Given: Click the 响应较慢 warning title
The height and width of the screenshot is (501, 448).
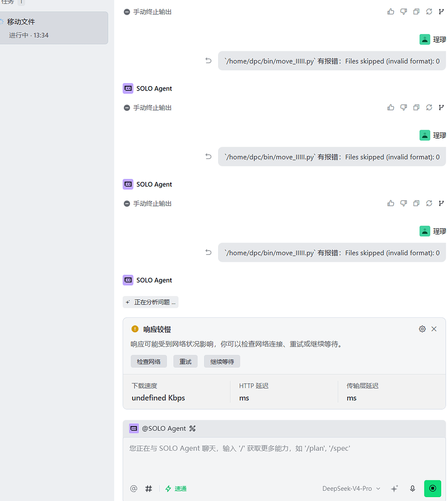Looking at the screenshot, I should (x=157, y=329).
